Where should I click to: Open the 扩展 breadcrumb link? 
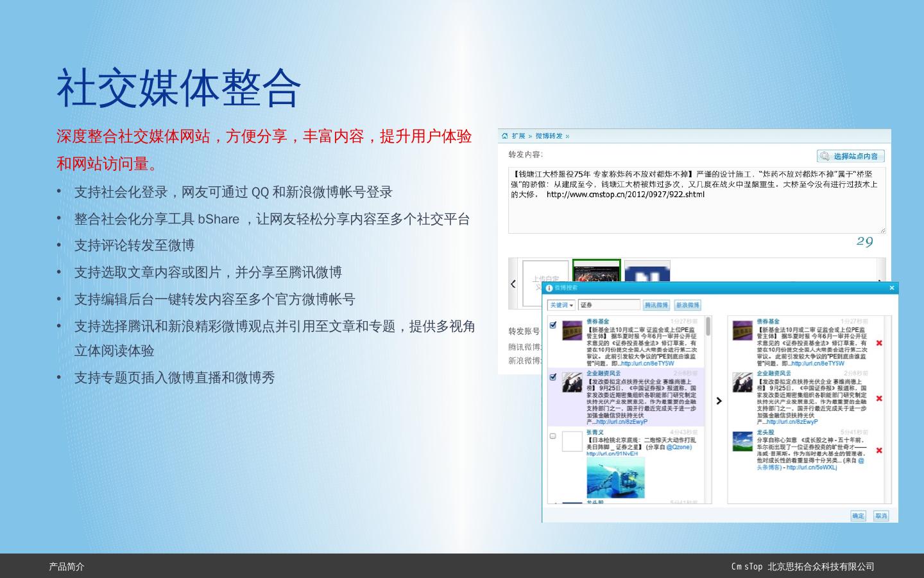pyautogui.click(x=518, y=136)
